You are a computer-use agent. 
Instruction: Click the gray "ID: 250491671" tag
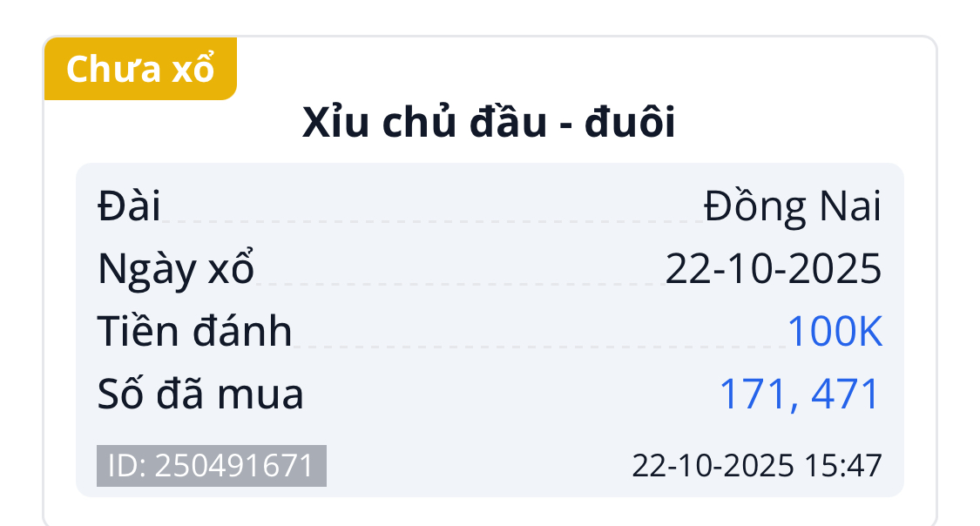click(x=211, y=466)
